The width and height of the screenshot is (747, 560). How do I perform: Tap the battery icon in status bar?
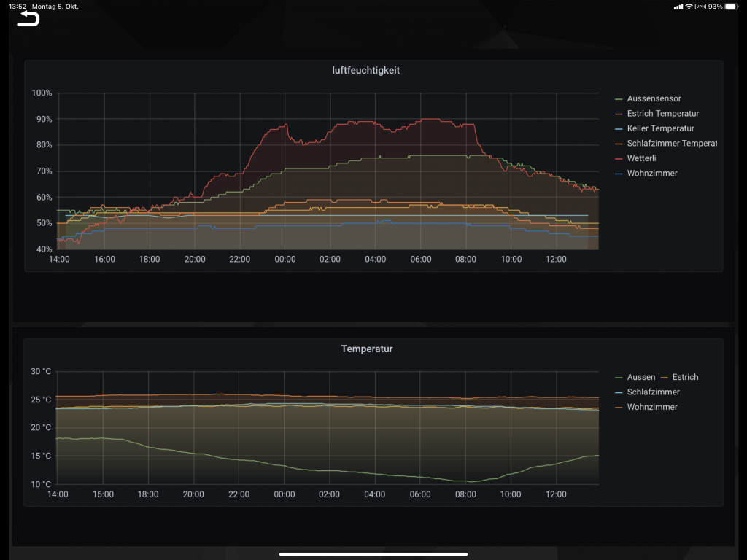pos(732,7)
